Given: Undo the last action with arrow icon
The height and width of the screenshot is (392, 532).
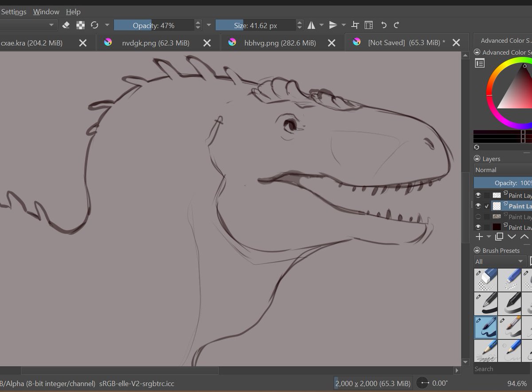Looking at the screenshot, I should click(384, 25).
